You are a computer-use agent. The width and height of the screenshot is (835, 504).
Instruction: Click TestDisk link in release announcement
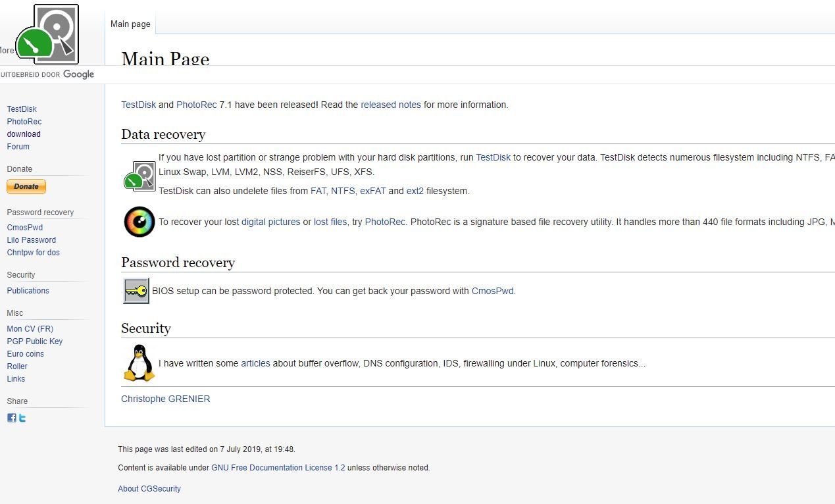pos(139,105)
